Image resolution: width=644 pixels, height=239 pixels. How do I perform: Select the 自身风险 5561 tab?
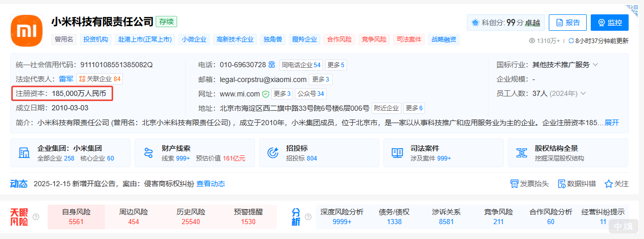(x=76, y=217)
